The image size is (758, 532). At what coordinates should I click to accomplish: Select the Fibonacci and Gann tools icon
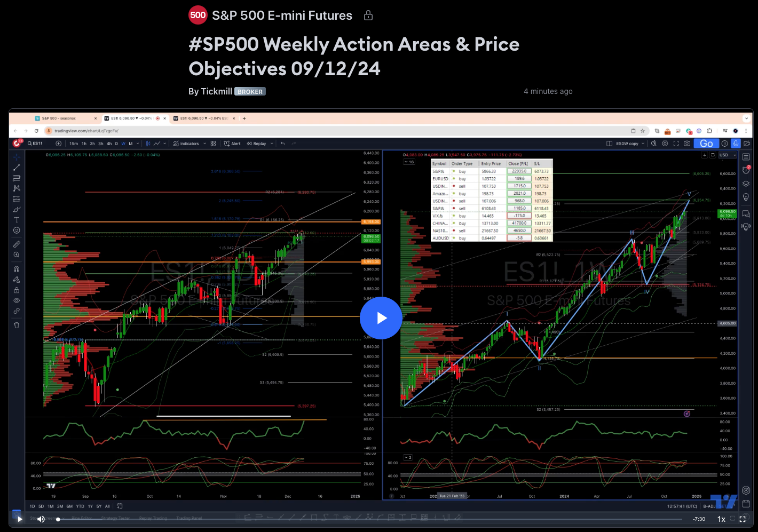[x=17, y=178]
